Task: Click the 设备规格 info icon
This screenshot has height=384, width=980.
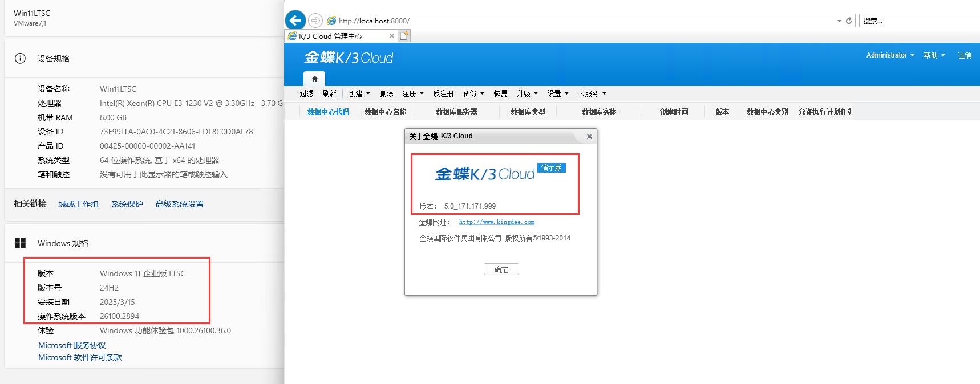Action: click(20, 58)
